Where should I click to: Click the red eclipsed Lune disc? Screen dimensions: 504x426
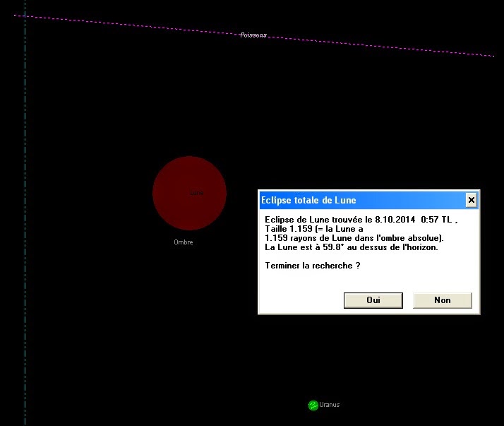[x=189, y=193]
